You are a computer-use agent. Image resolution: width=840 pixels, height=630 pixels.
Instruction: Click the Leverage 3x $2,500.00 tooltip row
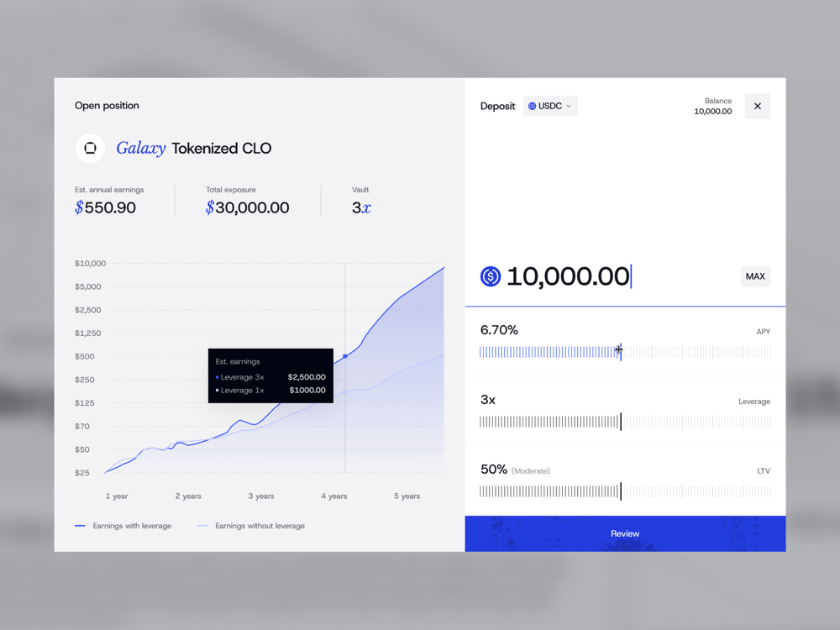(270, 377)
